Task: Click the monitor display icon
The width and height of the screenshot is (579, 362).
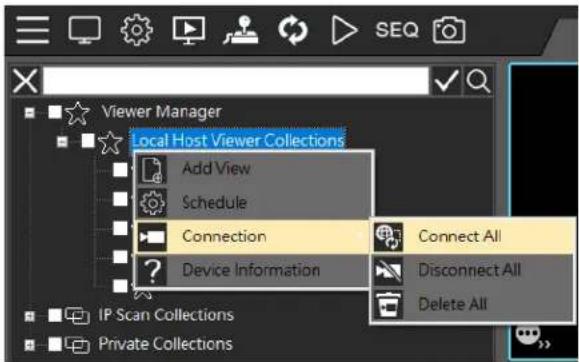Action: 85,30
